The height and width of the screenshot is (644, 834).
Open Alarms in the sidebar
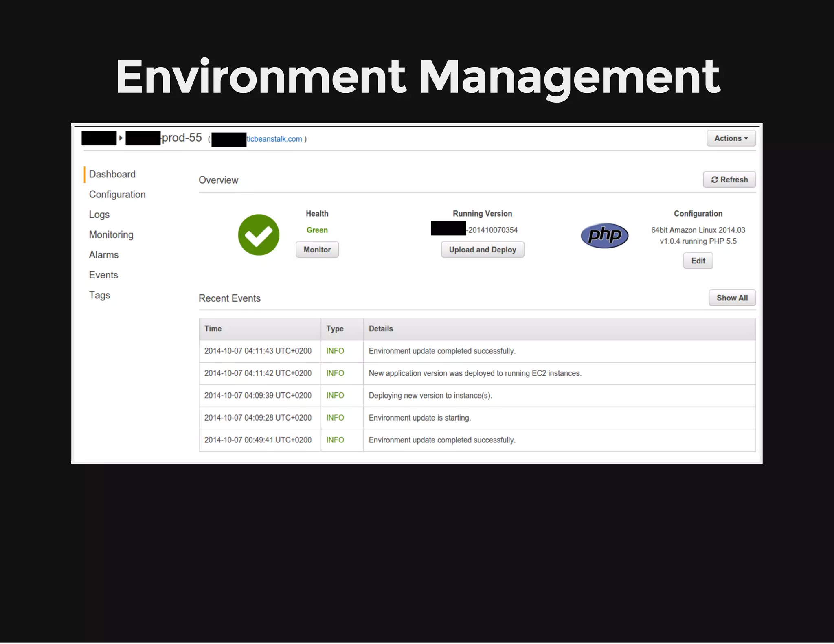104,255
